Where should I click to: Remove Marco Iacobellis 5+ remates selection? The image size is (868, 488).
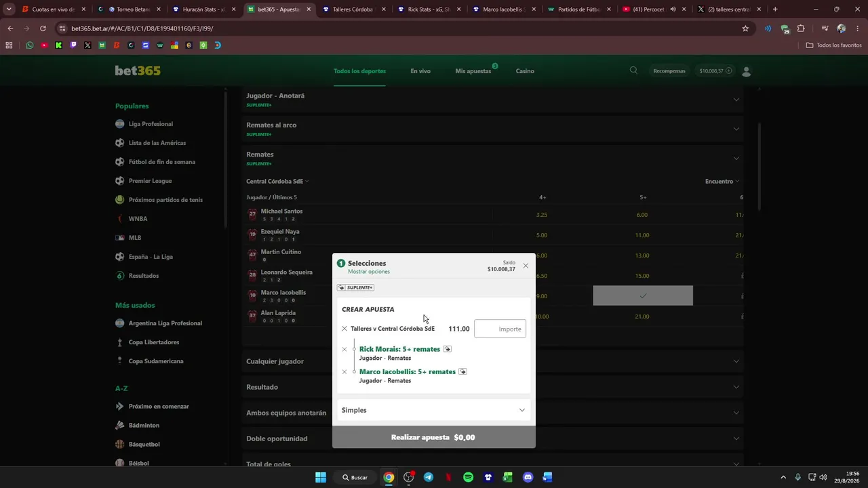(x=344, y=372)
